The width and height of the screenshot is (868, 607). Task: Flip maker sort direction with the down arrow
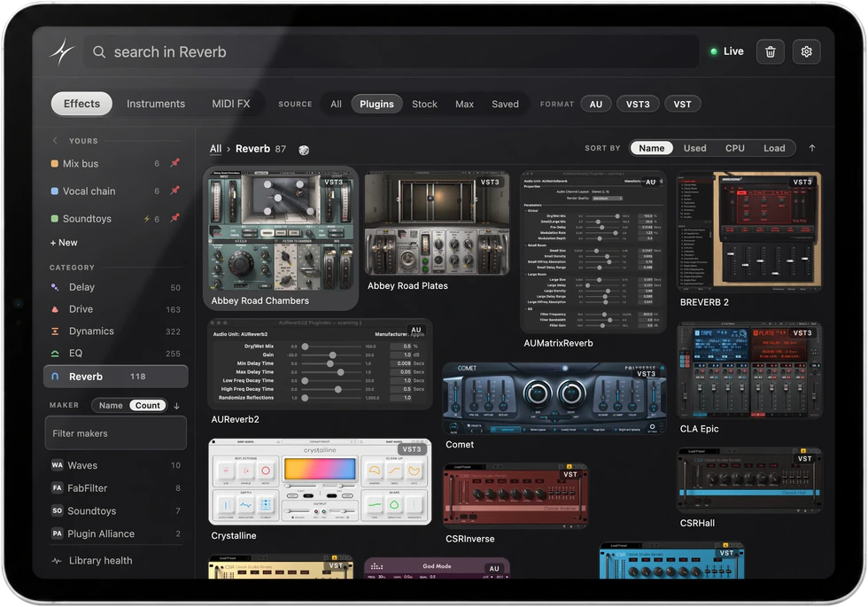pyautogui.click(x=176, y=406)
